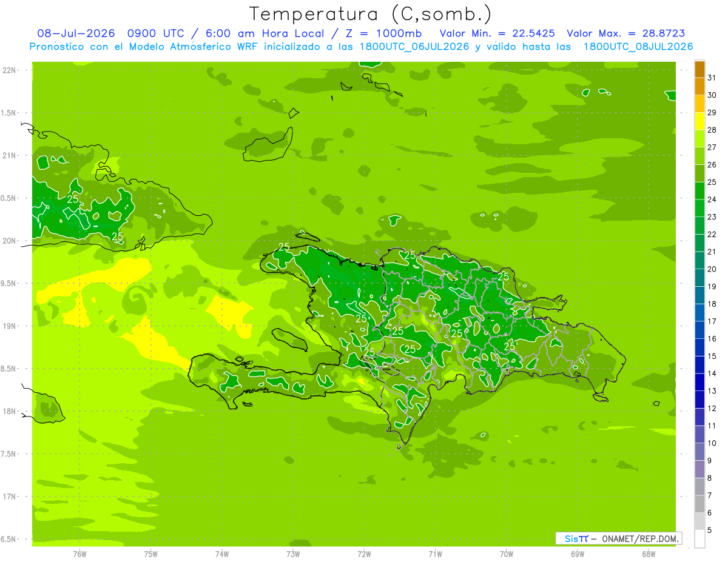Click longitude label '70W'
This screenshot has height=562, width=728.
pyautogui.click(x=507, y=554)
